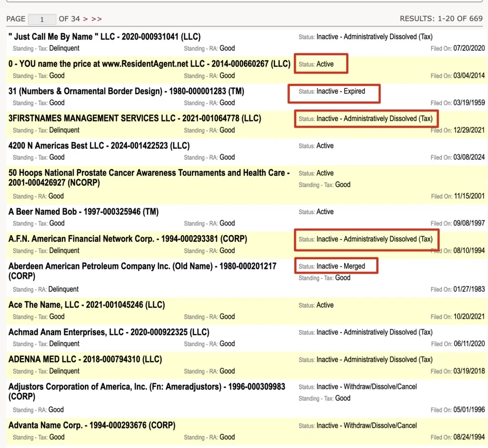
Task: View 50 Hoops National Prostate Cancer Awareness record
Action: pyautogui.click(x=149, y=178)
